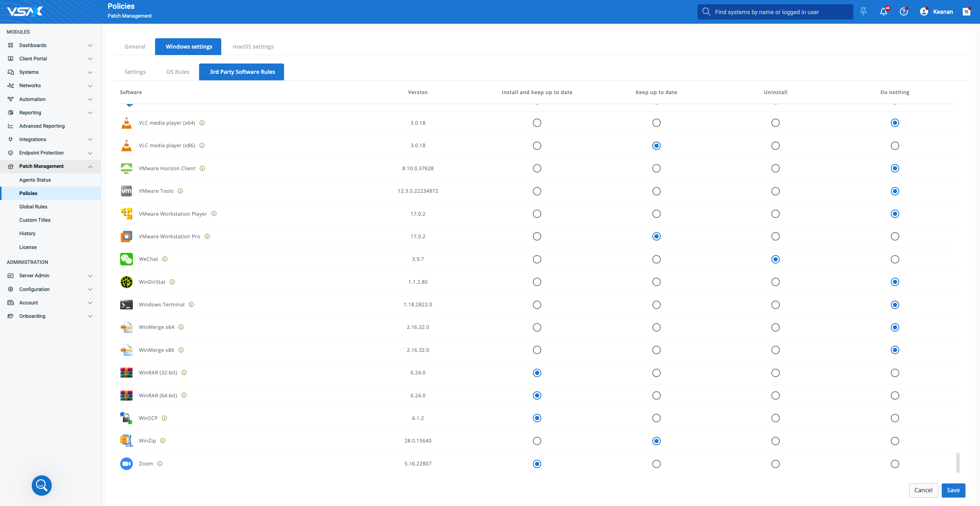Open the OS Rules sub-tab
Viewport: 980px width, 506px height.
pos(178,72)
